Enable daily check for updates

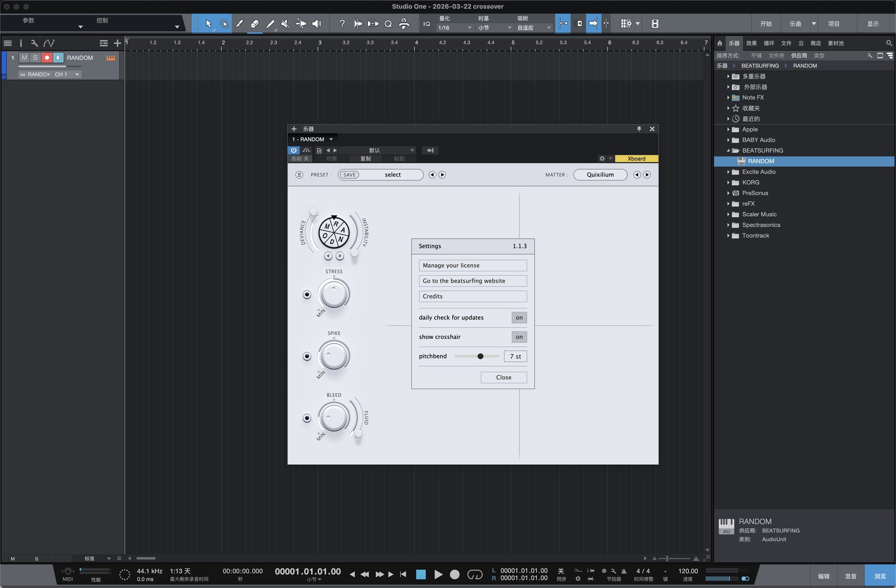tap(519, 317)
